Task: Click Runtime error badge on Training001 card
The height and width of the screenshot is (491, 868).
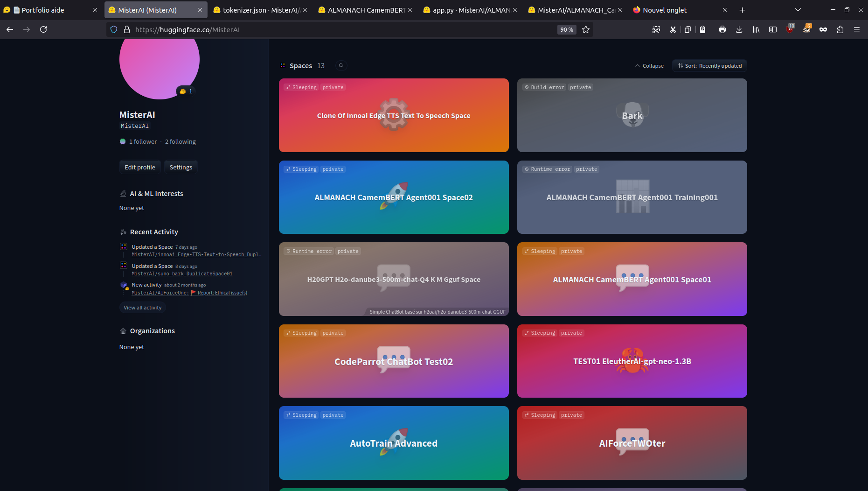Action: pyautogui.click(x=547, y=169)
